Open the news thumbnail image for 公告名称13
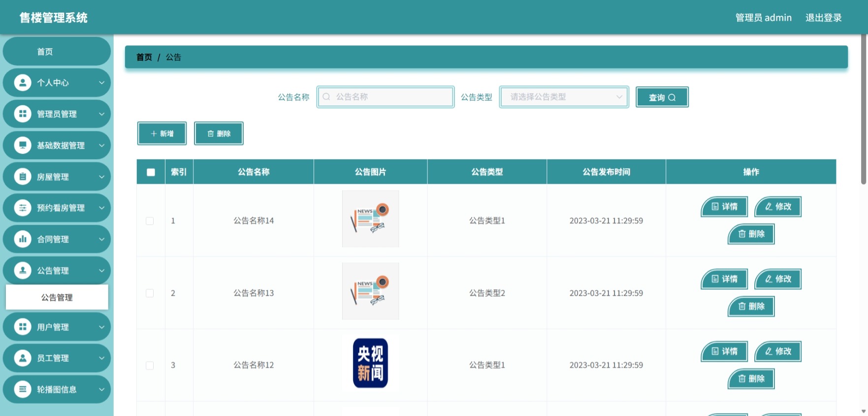 [370, 291]
